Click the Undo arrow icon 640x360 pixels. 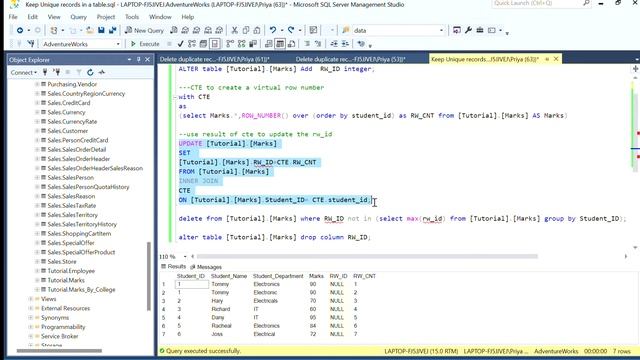273,30
